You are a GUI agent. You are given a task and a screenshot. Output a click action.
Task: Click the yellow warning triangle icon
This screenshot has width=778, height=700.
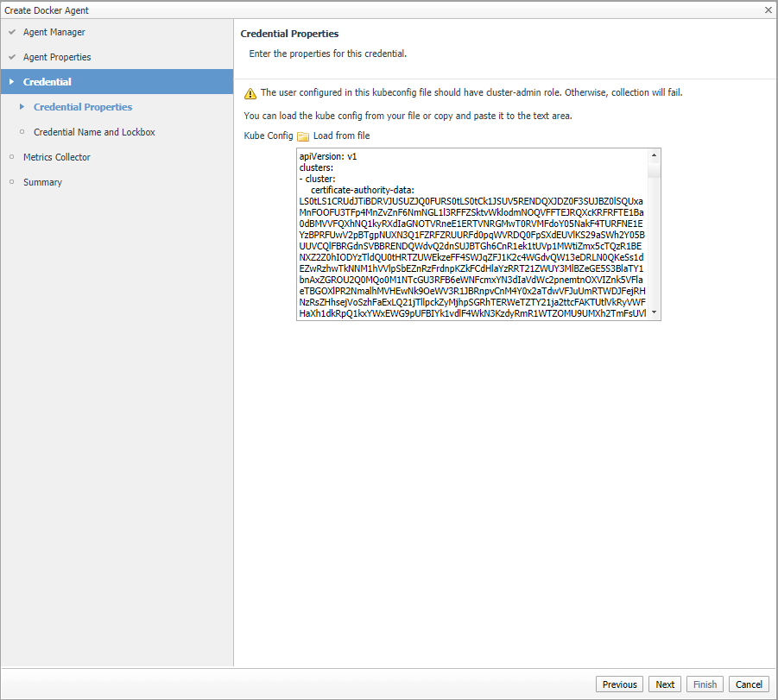pos(250,93)
